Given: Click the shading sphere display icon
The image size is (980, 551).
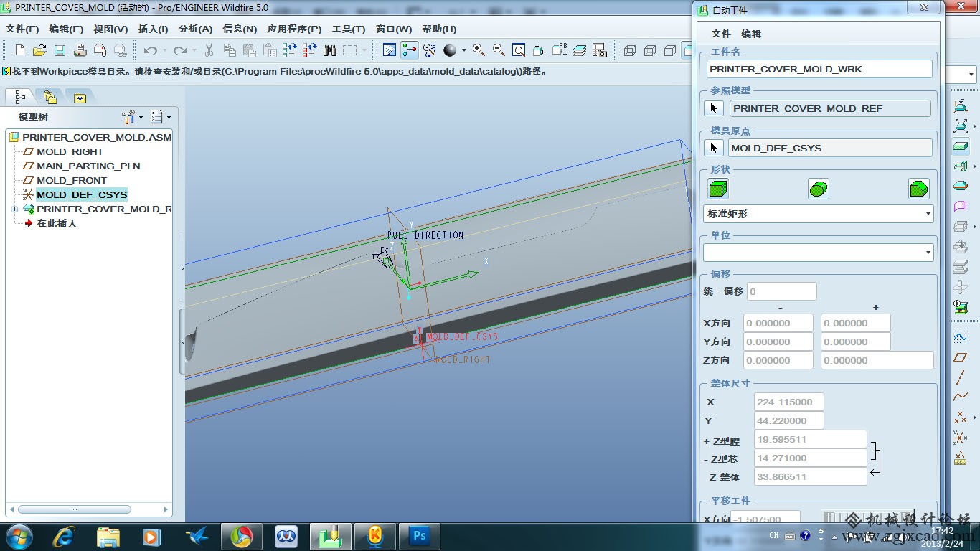Looking at the screenshot, I should pos(450,50).
